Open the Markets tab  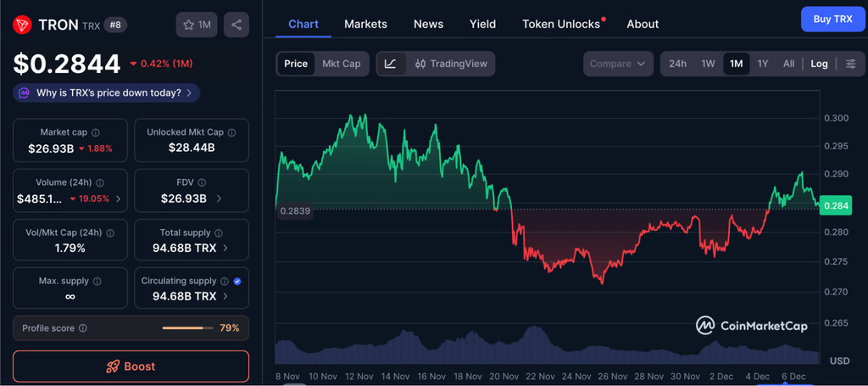click(365, 24)
